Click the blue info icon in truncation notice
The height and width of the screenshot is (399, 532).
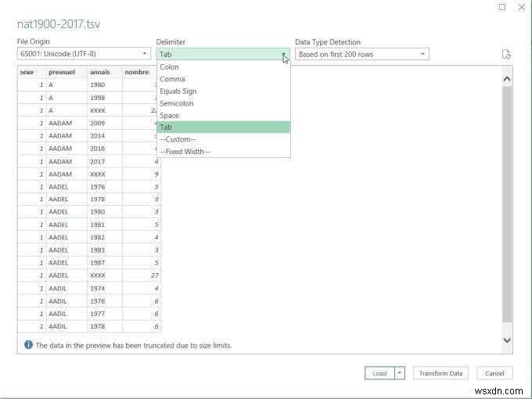click(28, 345)
